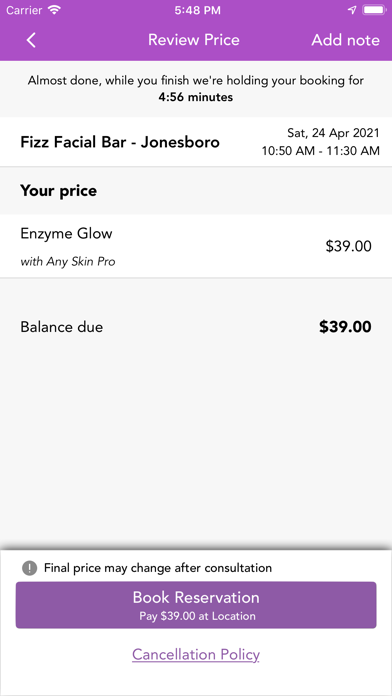Tap 'Final price may change' notice

click(x=158, y=568)
